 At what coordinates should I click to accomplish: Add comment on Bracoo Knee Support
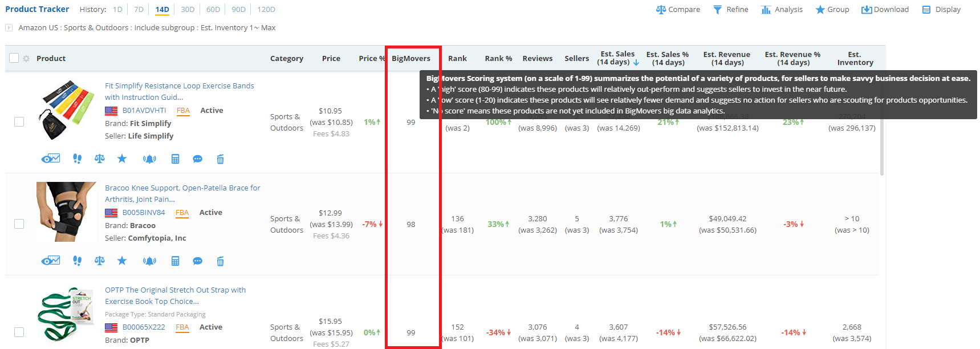coord(198,261)
